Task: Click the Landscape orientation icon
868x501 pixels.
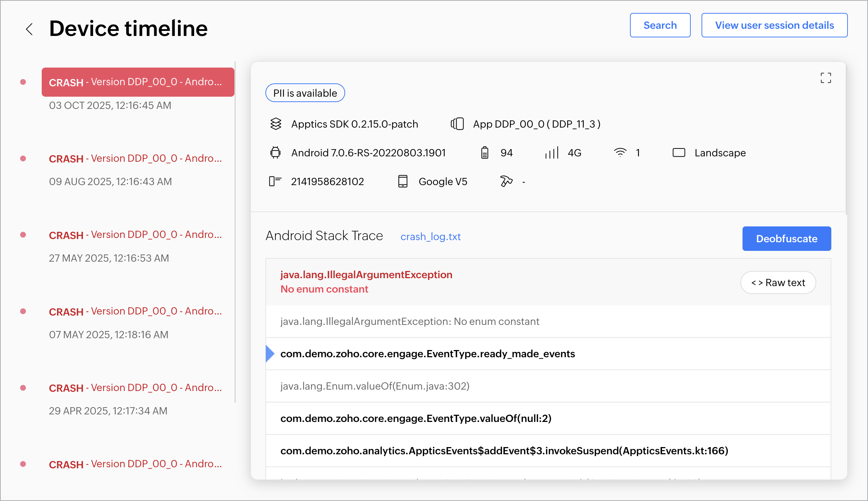Action: (679, 153)
